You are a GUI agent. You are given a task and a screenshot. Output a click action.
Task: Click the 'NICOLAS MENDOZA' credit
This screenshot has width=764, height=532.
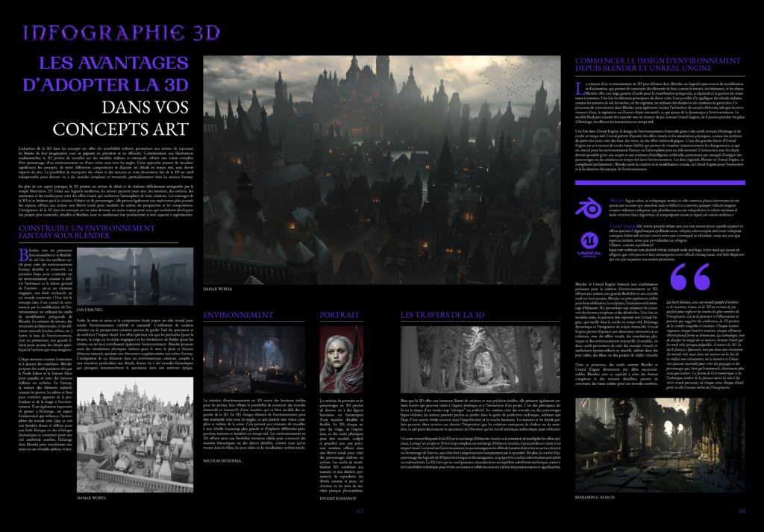[222, 460]
